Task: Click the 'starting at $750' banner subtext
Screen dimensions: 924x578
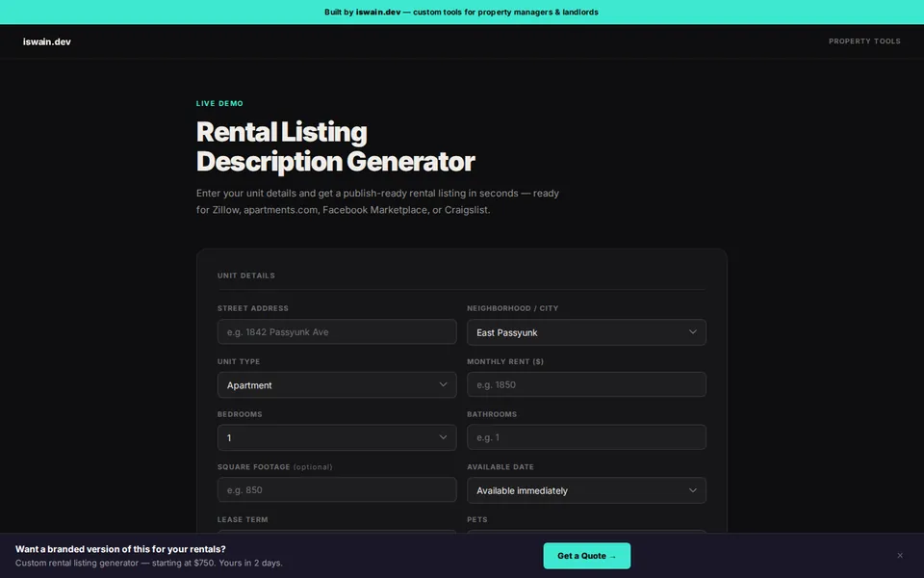Action: tap(148, 563)
